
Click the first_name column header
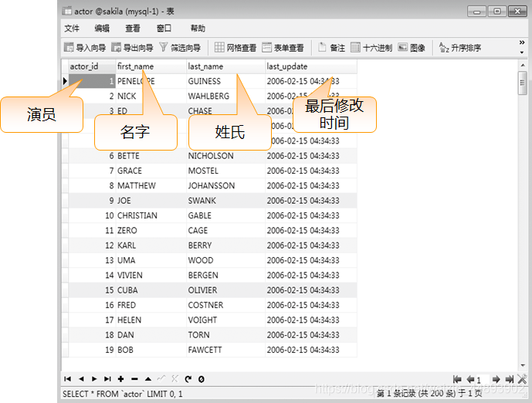point(151,66)
